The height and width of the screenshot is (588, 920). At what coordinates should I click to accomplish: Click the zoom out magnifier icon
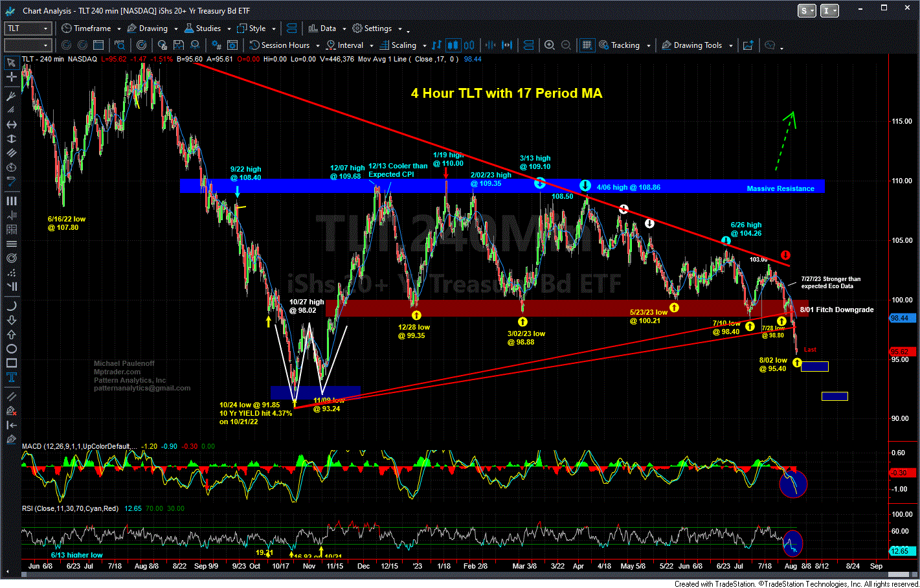click(x=566, y=45)
